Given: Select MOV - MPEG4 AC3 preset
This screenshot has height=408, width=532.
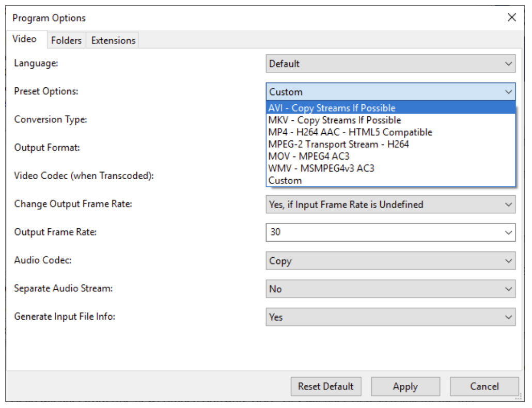Looking at the screenshot, I should coord(309,156).
